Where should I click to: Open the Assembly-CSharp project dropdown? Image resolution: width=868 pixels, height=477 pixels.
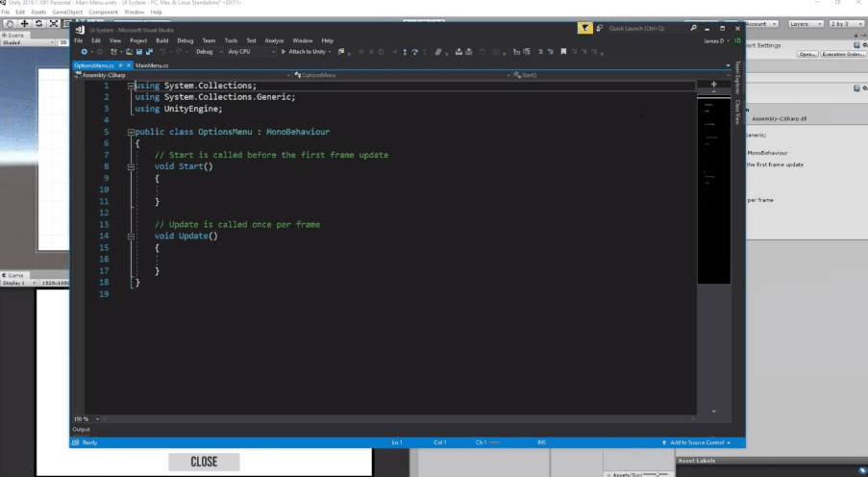coord(182,75)
